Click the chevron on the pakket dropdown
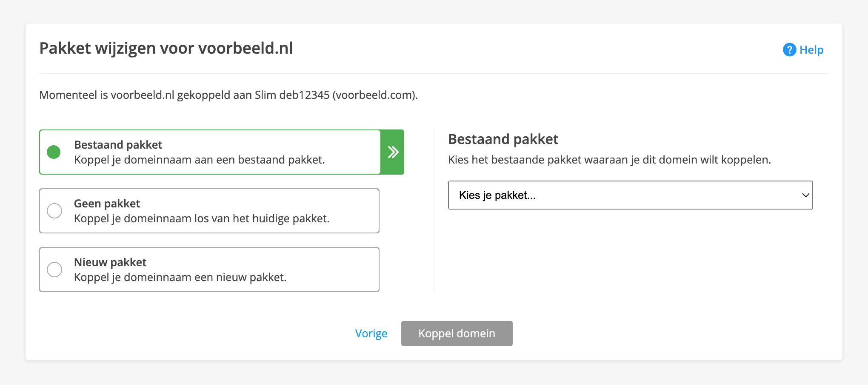This screenshot has width=868, height=385. (805, 195)
